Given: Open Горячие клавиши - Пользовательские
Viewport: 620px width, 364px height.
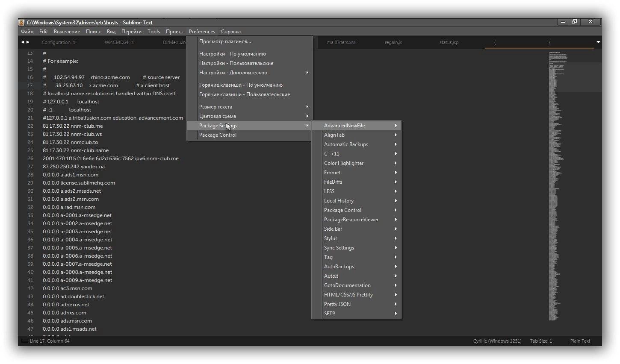Looking at the screenshot, I should (x=249, y=94).
